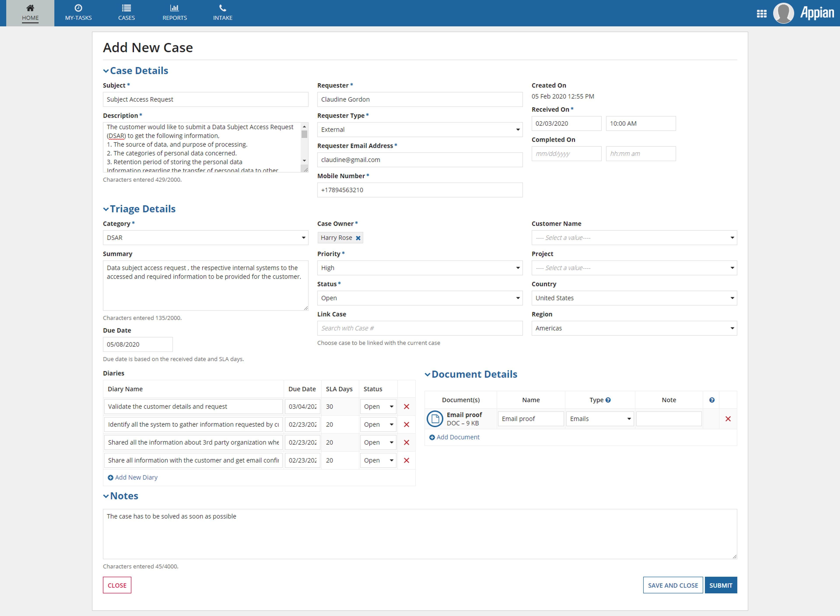Open the apps grid icon
This screenshot has height=616, width=840.
[762, 13]
